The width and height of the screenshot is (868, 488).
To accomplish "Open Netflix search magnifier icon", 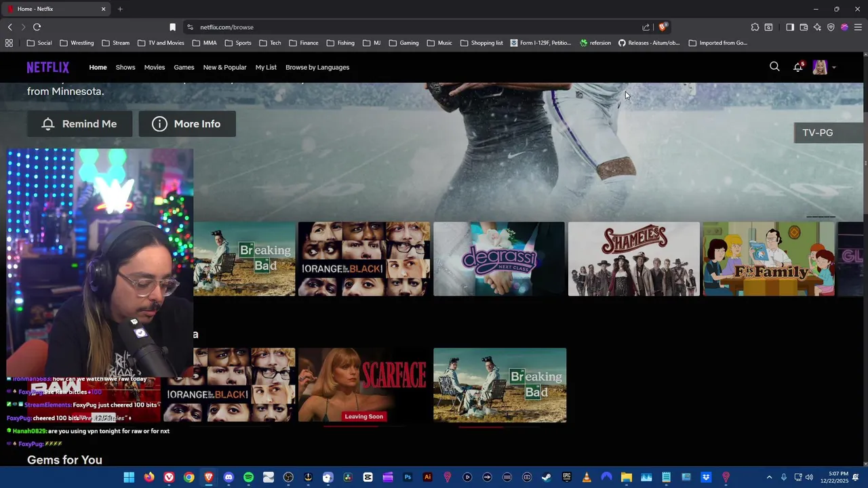I will (x=774, y=66).
